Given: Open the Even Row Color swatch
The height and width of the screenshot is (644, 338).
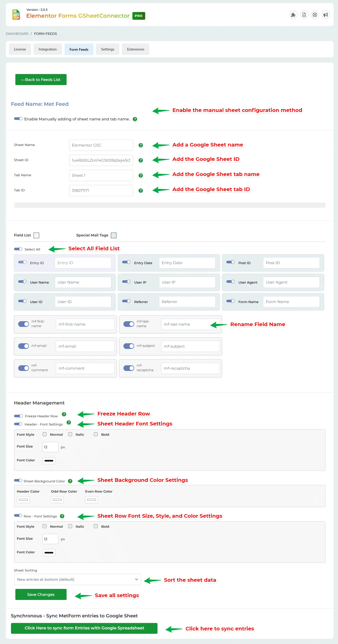Looking at the screenshot, I should pyautogui.click(x=92, y=500).
